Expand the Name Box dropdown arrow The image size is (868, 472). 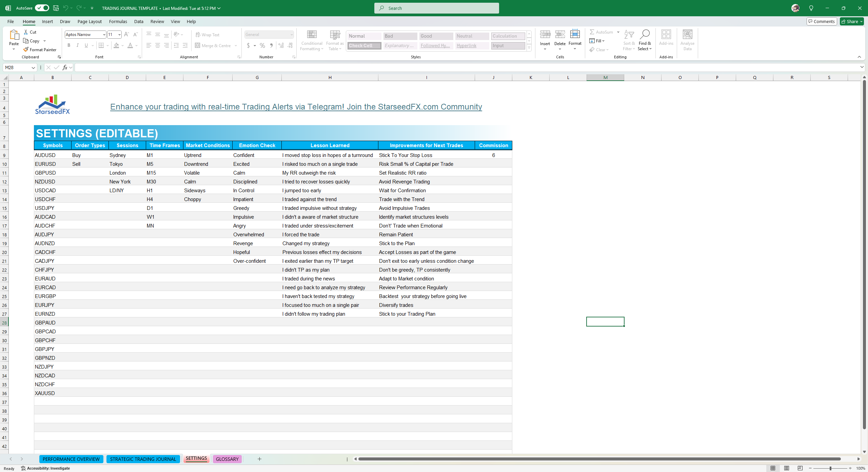click(33, 67)
